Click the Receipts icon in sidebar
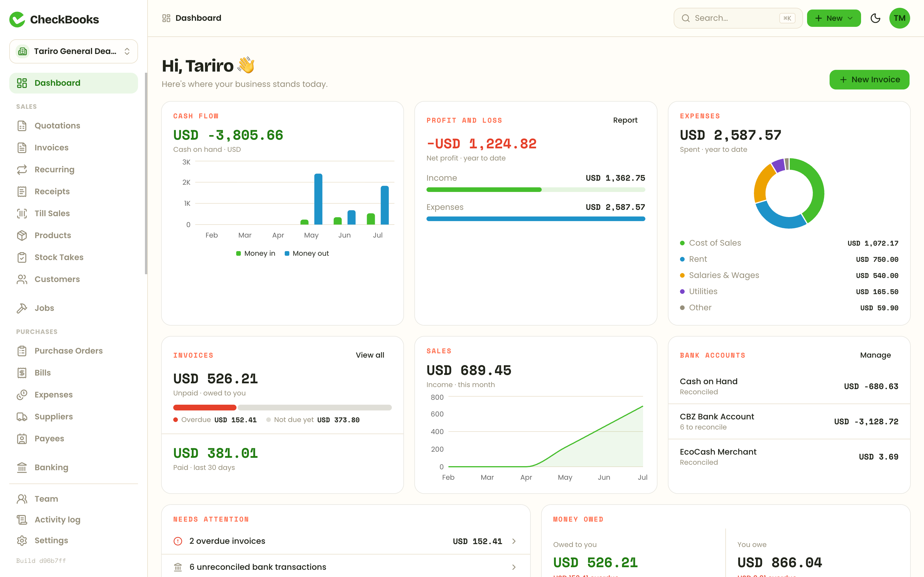The height and width of the screenshot is (577, 924). (22, 192)
